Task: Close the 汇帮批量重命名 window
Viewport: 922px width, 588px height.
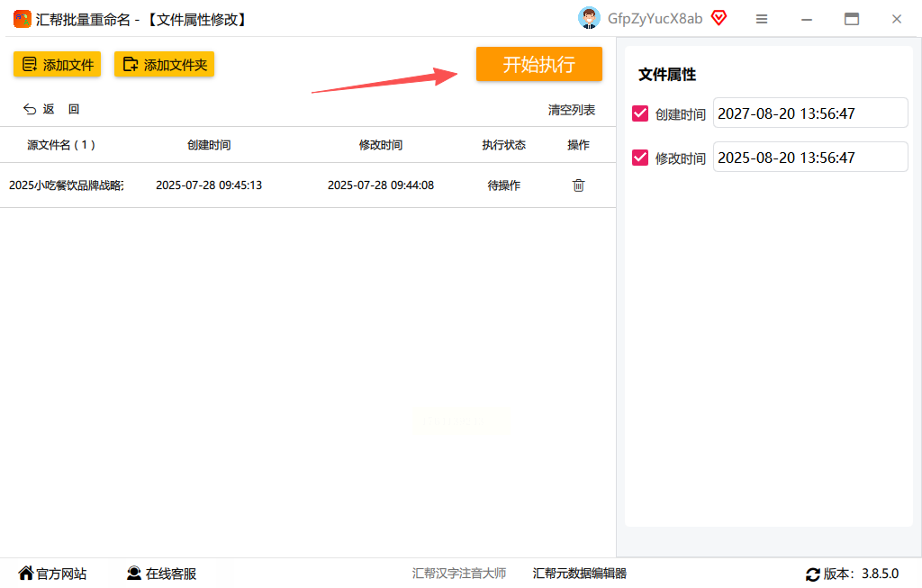Action: pos(896,20)
